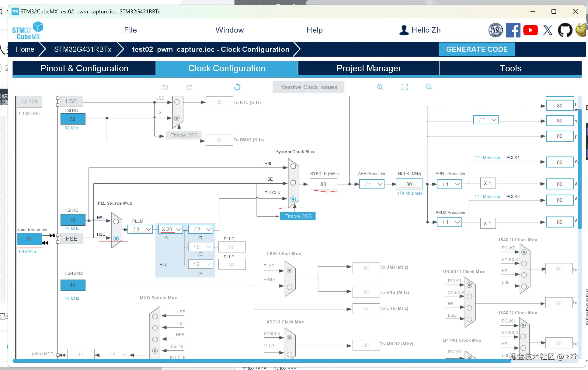Open the YouTube icon link

click(x=530, y=30)
